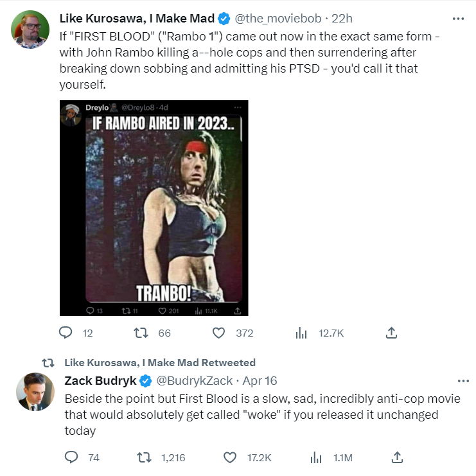Open more options on Zack Budryk's tweet
The image size is (476, 476).
tap(458, 381)
